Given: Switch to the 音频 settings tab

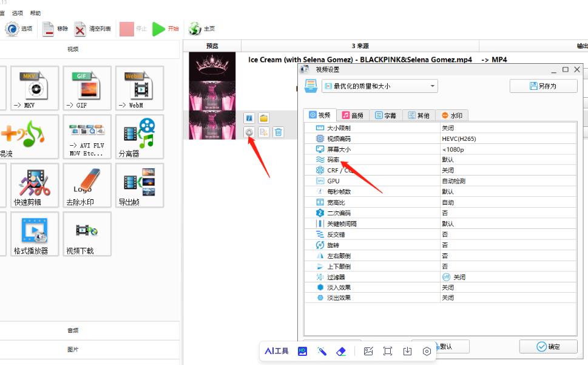Looking at the screenshot, I should coord(353,115).
